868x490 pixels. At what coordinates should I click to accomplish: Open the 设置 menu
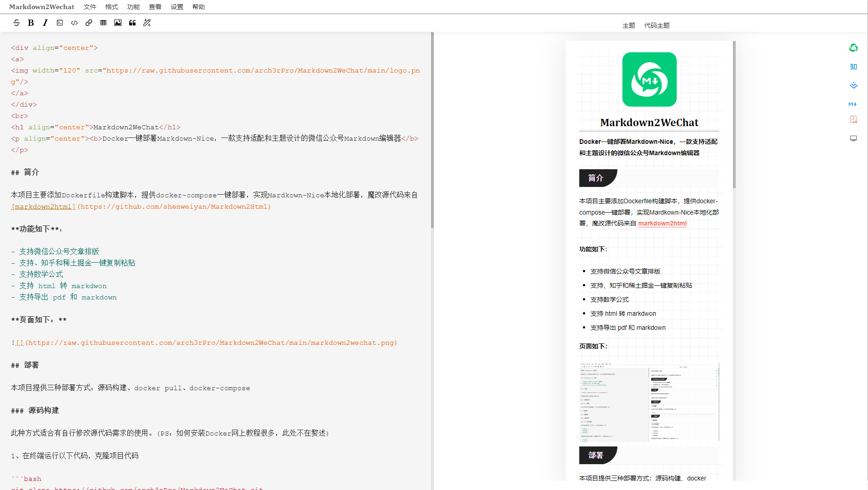177,7
